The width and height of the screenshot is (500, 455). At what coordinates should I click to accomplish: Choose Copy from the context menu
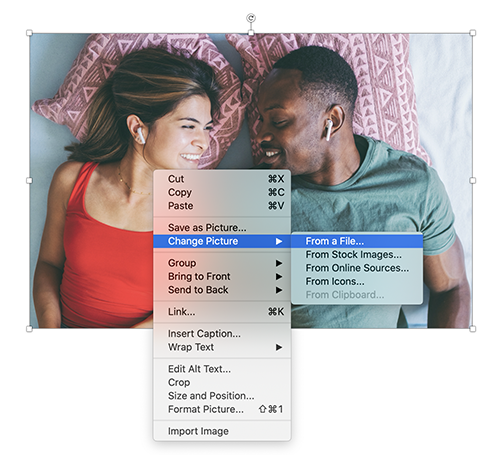(x=222, y=192)
